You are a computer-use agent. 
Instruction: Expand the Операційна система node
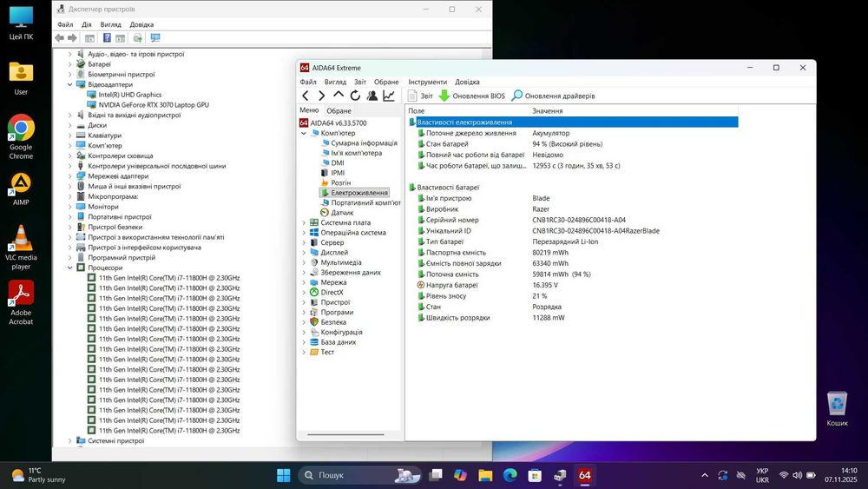pos(303,233)
